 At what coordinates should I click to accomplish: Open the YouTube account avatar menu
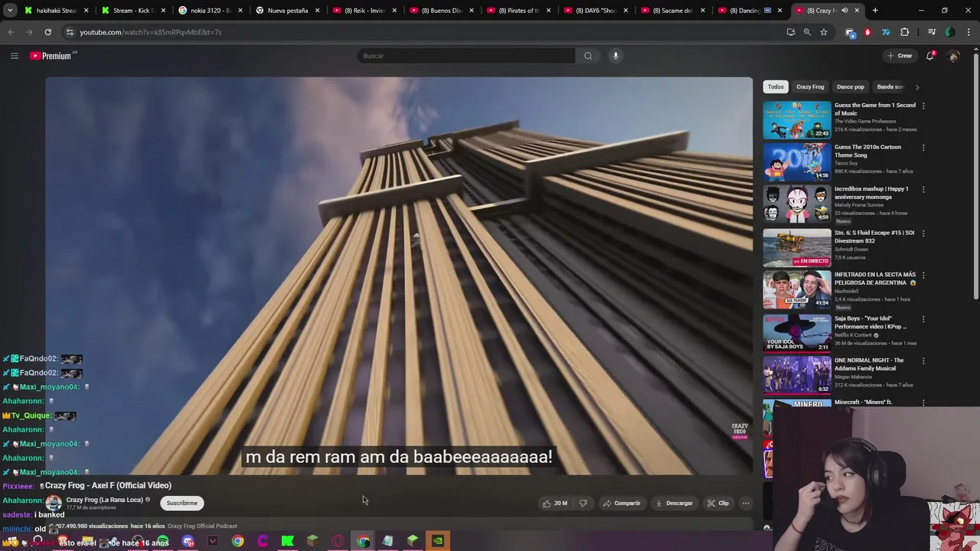pyautogui.click(x=953, y=56)
